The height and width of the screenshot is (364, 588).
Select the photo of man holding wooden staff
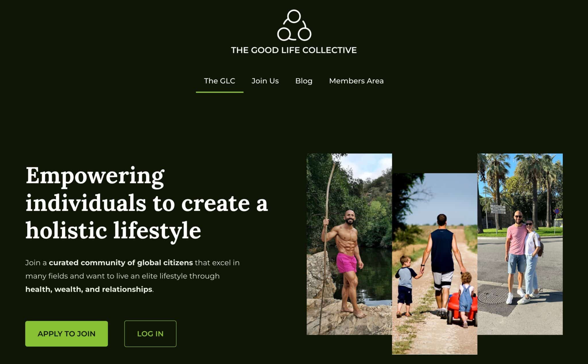pyautogui.click(x=349, y=244)
